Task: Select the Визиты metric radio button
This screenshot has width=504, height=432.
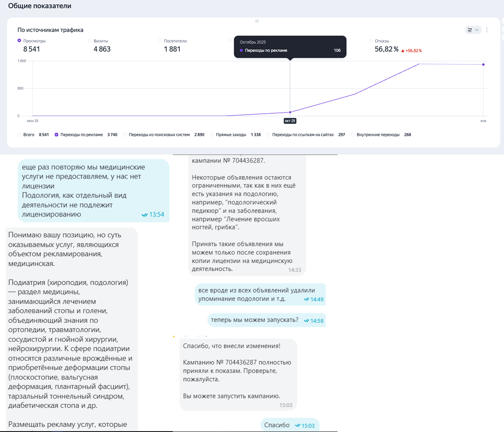Action: (x=89, y=41)
